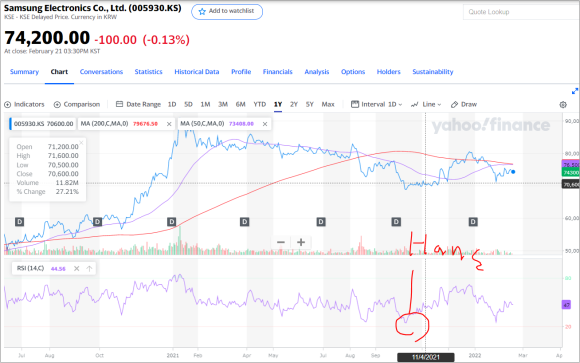
Task: Set chart range to 1M
Action: [x=205, y=104]
